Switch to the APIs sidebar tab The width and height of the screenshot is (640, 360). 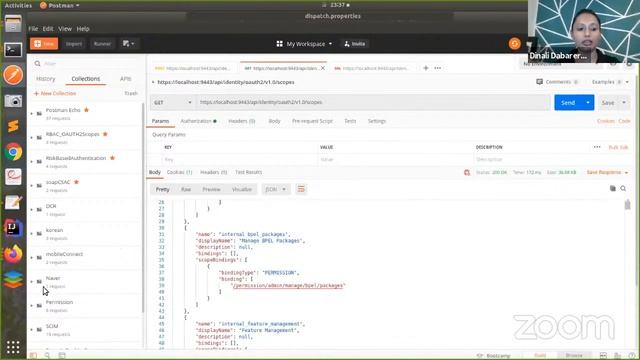point(125,79)
